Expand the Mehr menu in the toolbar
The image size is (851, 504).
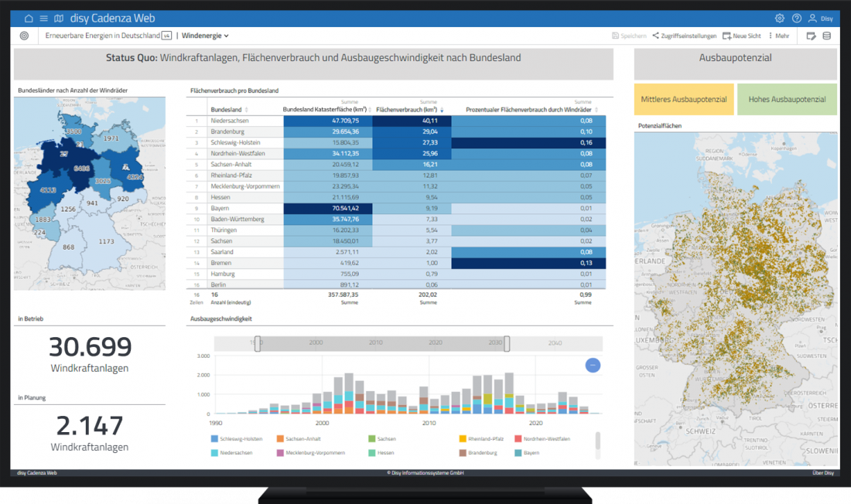pyautogui.click(x=778, y=36)
